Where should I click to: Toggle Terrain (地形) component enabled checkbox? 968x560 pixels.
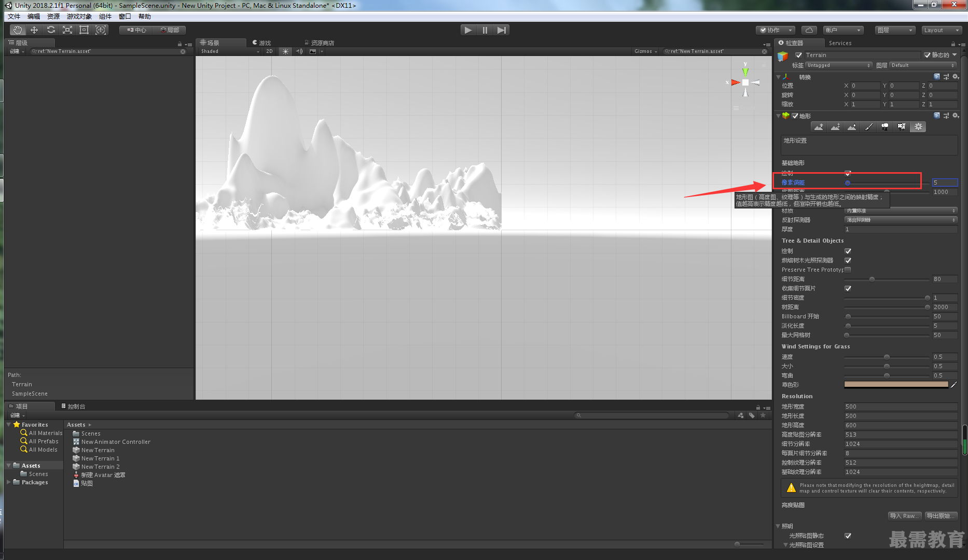click(x=795, y=116)
